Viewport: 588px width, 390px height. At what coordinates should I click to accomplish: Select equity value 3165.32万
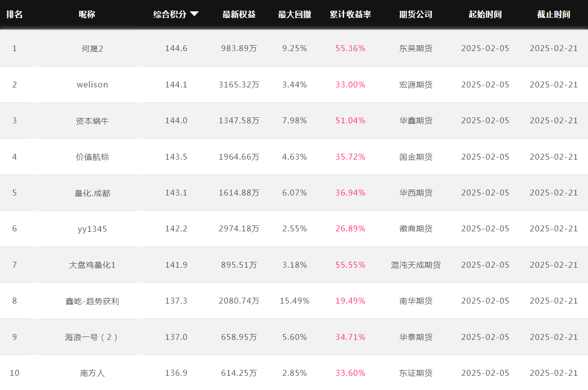[x=239, y=85]
